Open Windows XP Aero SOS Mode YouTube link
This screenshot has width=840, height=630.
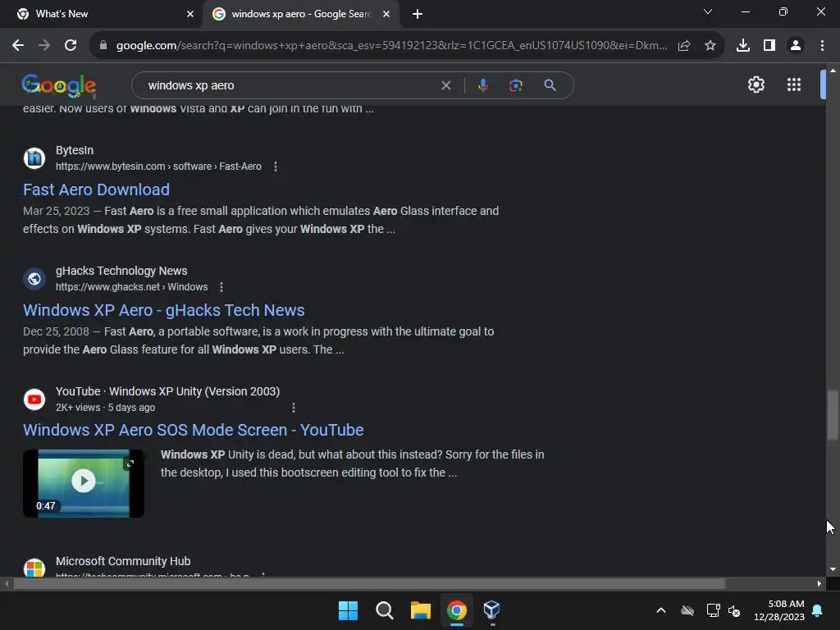194,430
